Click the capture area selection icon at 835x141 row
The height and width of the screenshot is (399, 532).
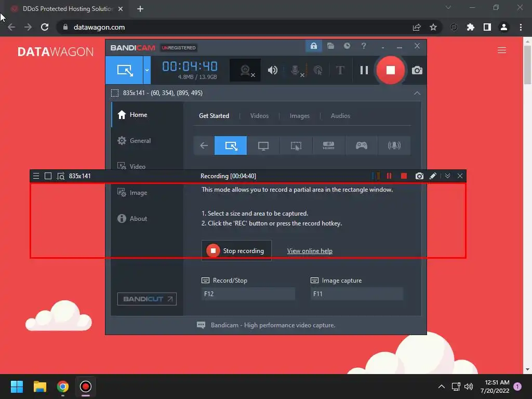[x=115, y=93]
